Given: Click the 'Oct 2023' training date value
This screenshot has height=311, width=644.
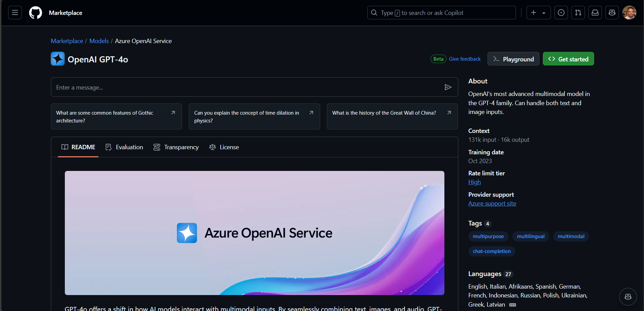Looking at the screenshot, I should tap(480, 161).
